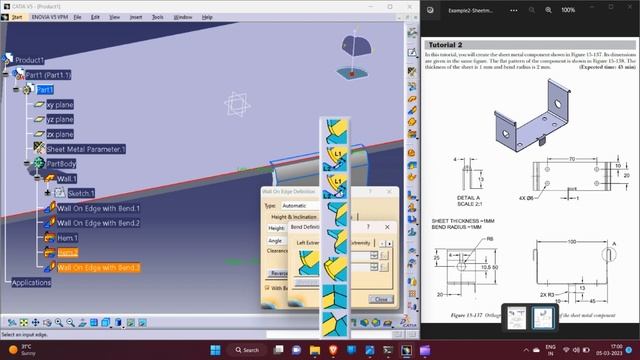This screenshot has height=360, width=640.
Task: Select Hem.1 in the specification tree
Action: (67, 238)
